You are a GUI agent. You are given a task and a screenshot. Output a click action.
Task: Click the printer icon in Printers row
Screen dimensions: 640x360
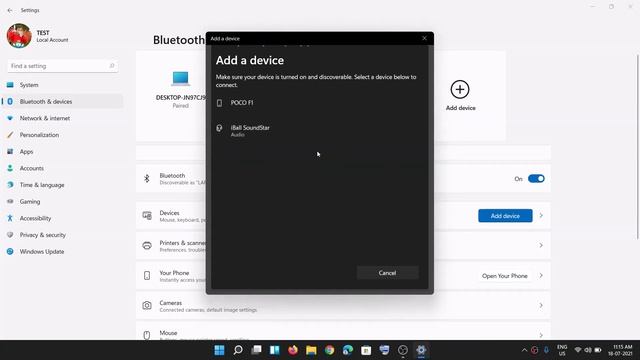(x=147, y=245)
